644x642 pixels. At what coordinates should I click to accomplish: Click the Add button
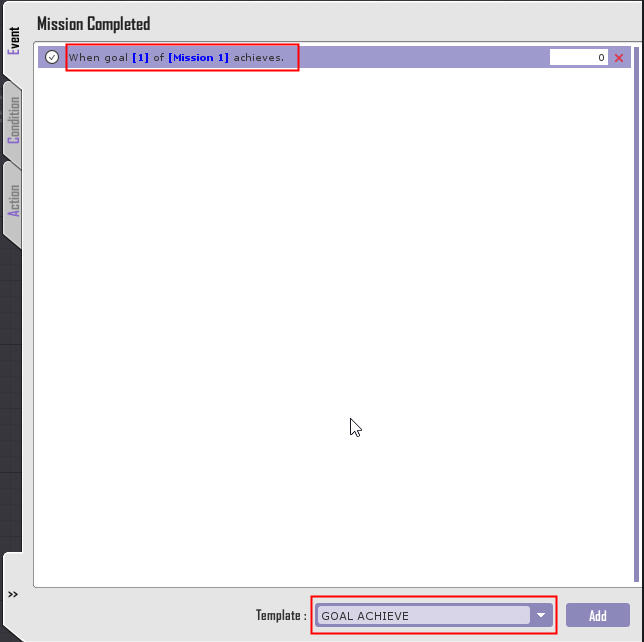(598, 615)
